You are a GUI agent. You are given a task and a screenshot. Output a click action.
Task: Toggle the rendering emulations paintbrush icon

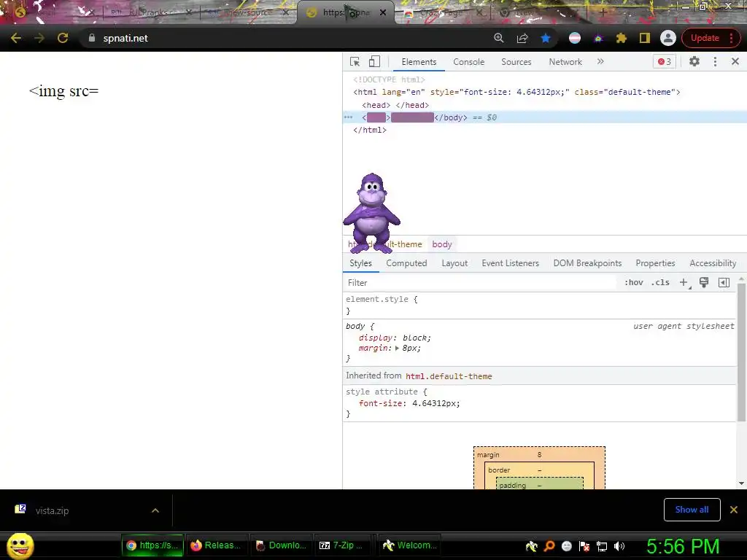coord(704,282)
